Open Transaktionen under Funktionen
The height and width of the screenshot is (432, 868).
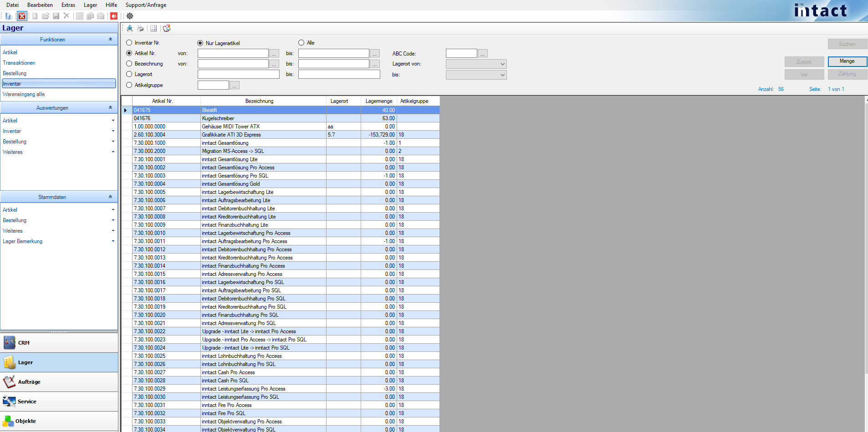pyautogui.click(x=19, y=63)
